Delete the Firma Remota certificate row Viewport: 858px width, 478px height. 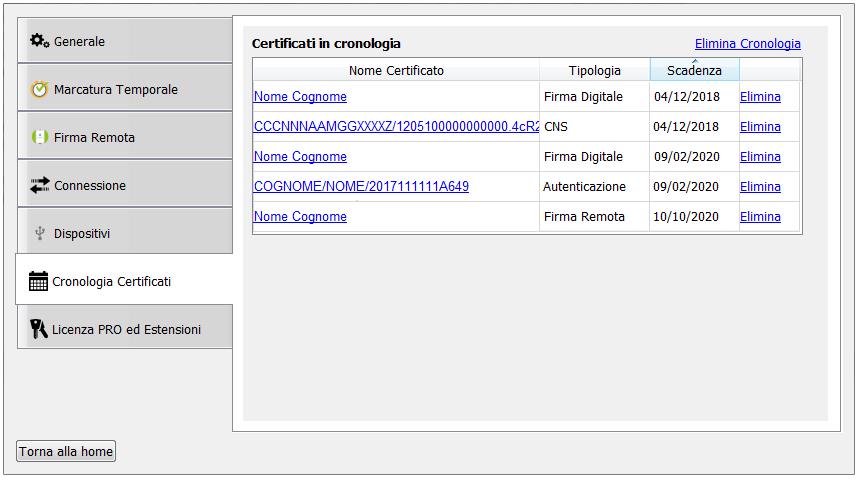point(760,217)
